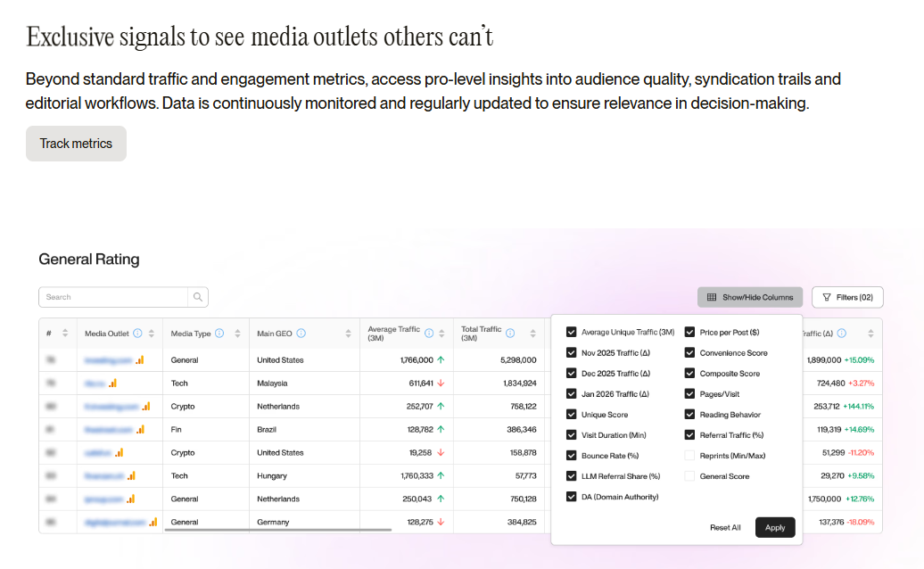Sort by the # column arrows
Screen dimensions: 924x569
(65, 334)
